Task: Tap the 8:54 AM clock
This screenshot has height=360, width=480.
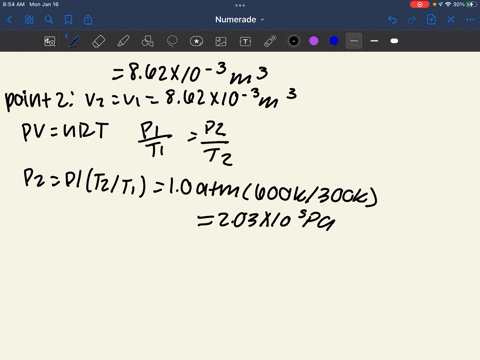Action: (x=14, y=4)
